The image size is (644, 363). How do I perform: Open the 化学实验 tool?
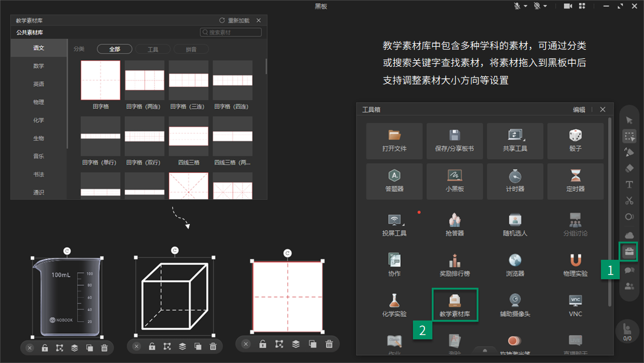point(394,305)
